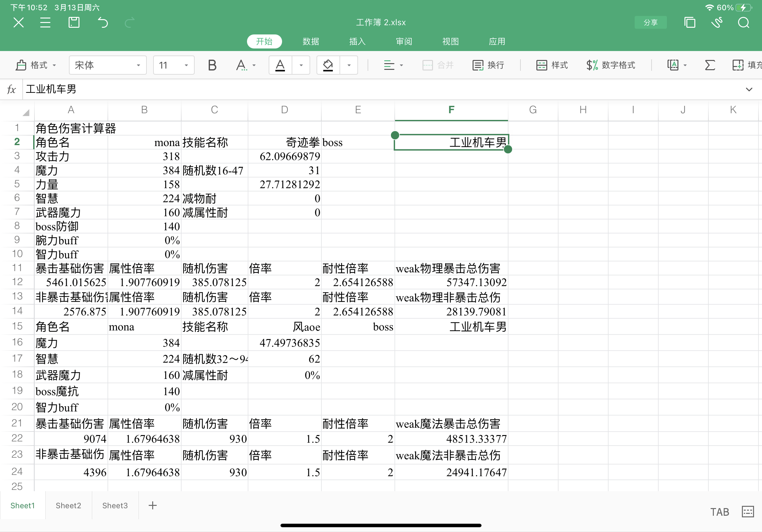Select cell 风aoe
This screenshot has height=532, width=762.
[x=284, y=327]
